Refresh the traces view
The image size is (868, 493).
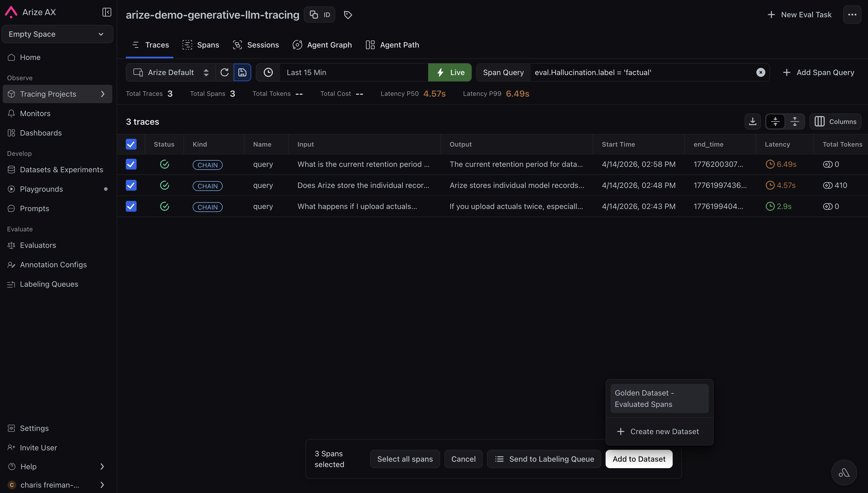pyautogui.click(x=224, y=72)
